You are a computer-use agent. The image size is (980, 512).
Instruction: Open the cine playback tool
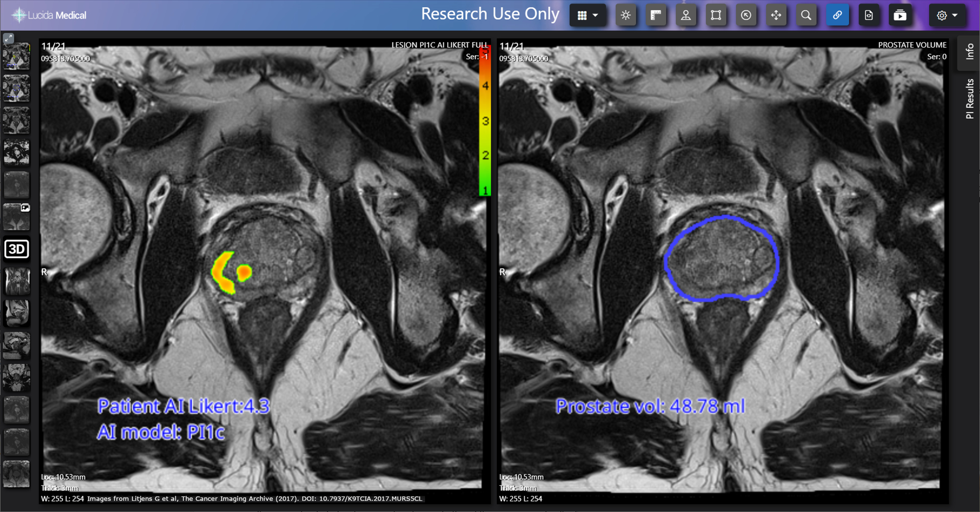coord(900,15)
